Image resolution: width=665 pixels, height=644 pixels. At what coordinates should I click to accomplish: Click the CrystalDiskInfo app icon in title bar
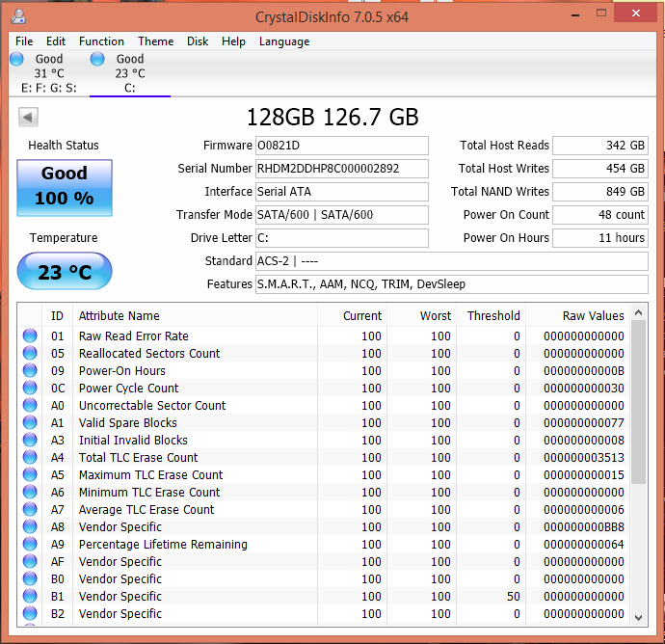coord(18,16)
